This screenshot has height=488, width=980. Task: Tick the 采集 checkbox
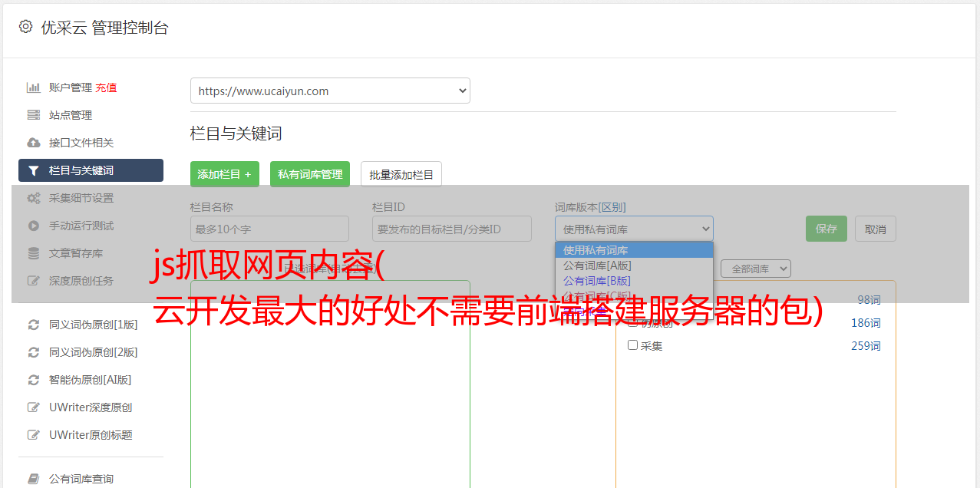pyautogui.click(x=633, y=345)
